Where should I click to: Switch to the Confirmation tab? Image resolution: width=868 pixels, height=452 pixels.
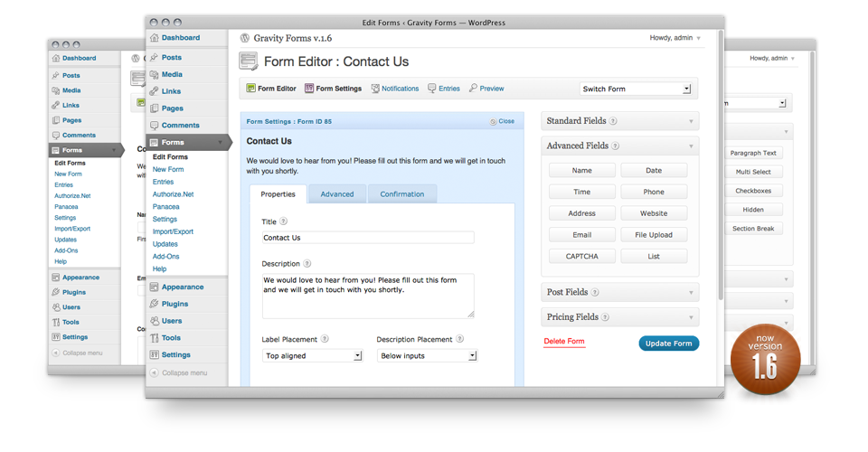(401, 194)
